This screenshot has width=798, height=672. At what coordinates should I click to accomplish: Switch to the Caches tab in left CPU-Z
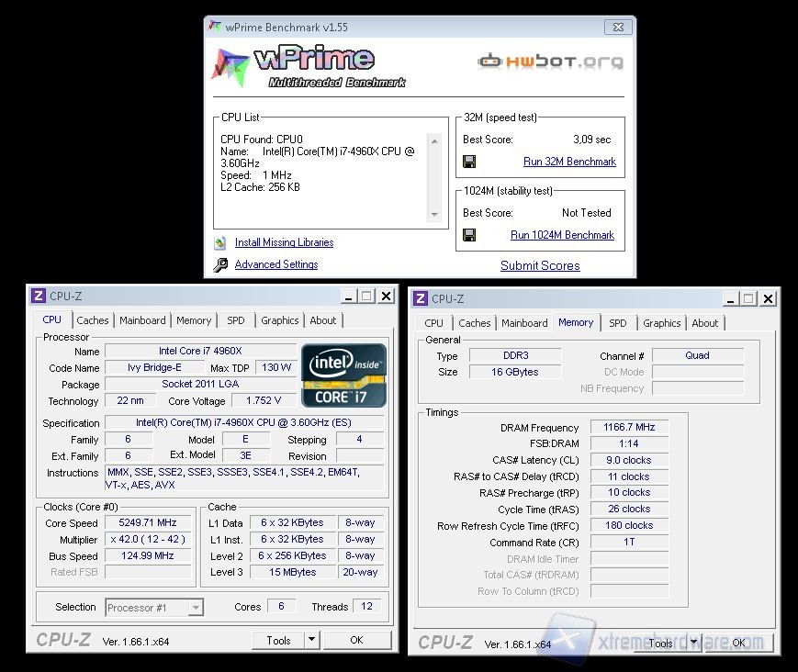pyautogui.click(x=93, y=319)
